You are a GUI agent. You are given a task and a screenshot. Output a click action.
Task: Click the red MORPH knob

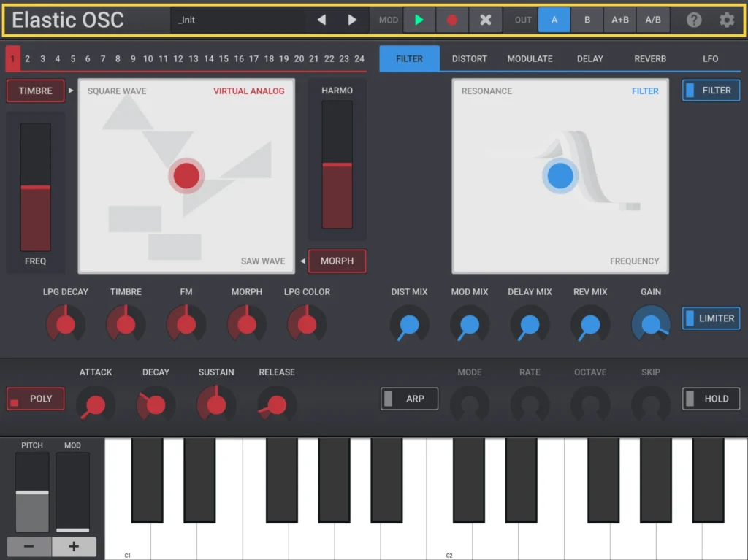247,324
